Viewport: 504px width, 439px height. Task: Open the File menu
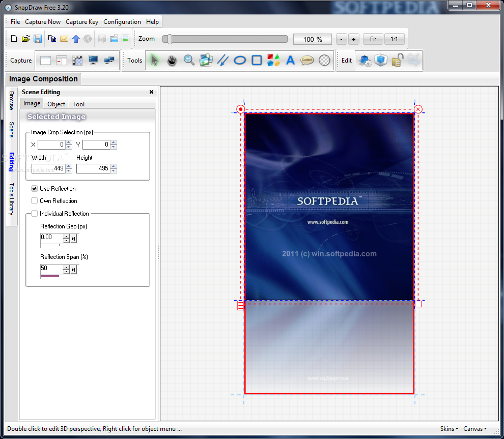(x=15, y=22)
